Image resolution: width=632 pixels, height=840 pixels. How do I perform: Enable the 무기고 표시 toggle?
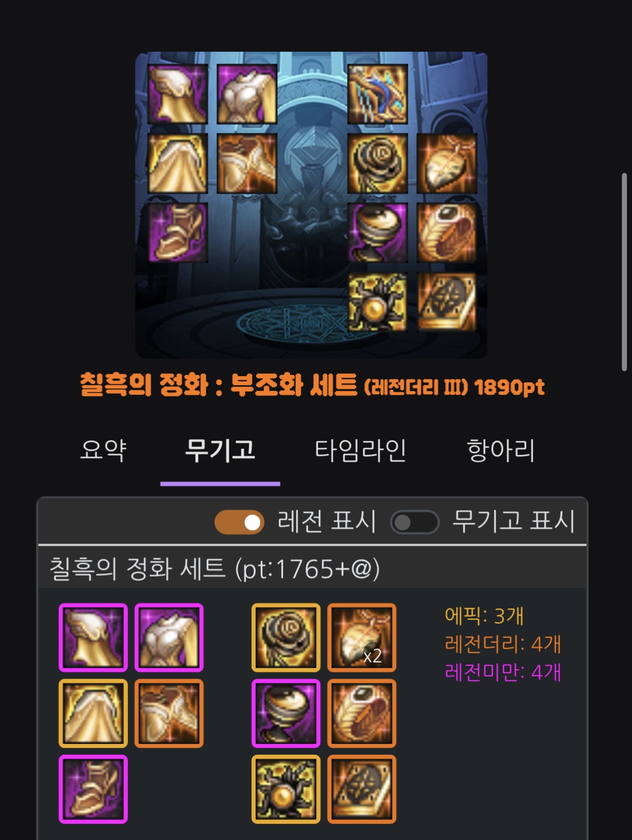pyautogui.click(x=415, y=522)
